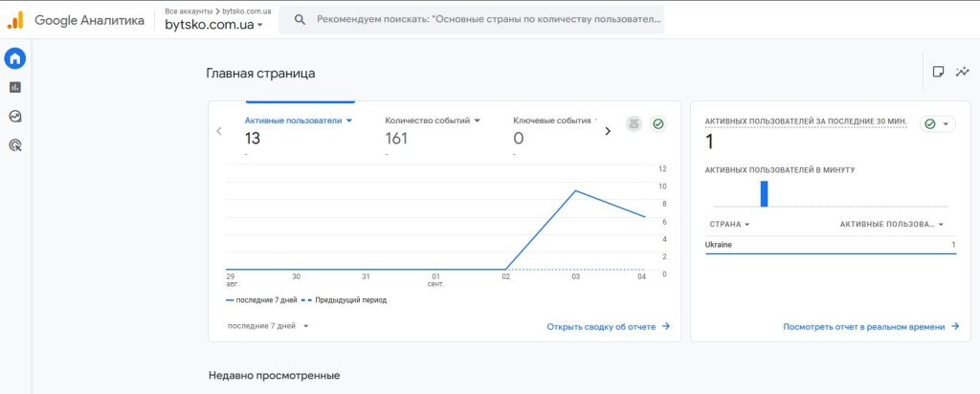Open 'Открыть сводку об отчете' link
Screen dimensions: 980x394
click(608, 326)
